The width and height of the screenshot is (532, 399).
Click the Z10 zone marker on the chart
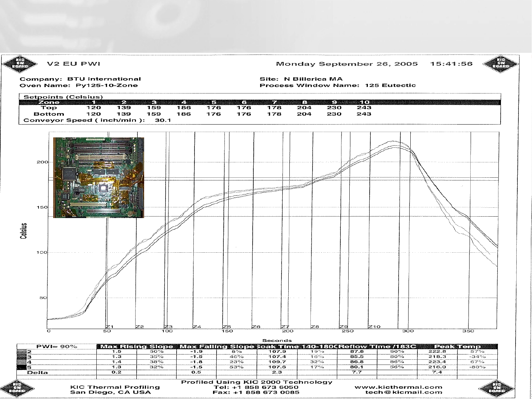(x=374, y=327)
